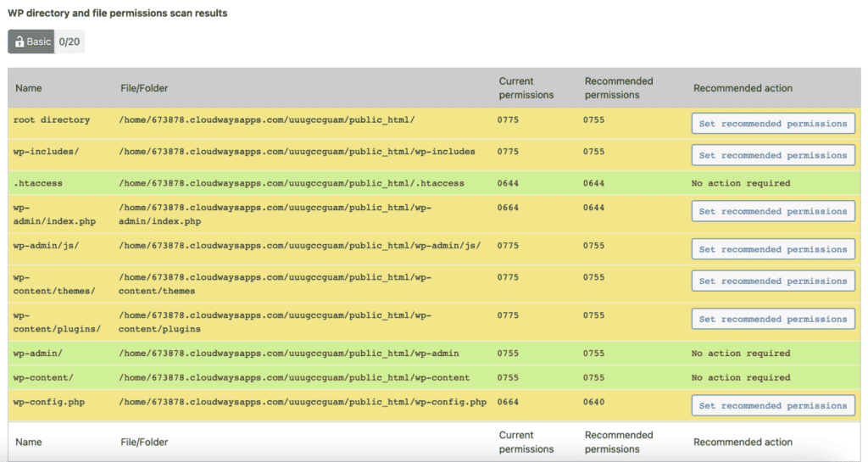Set recommended permissions for wp-includes/
Viewport: 868px width, 462px height.
click(773, 155)
